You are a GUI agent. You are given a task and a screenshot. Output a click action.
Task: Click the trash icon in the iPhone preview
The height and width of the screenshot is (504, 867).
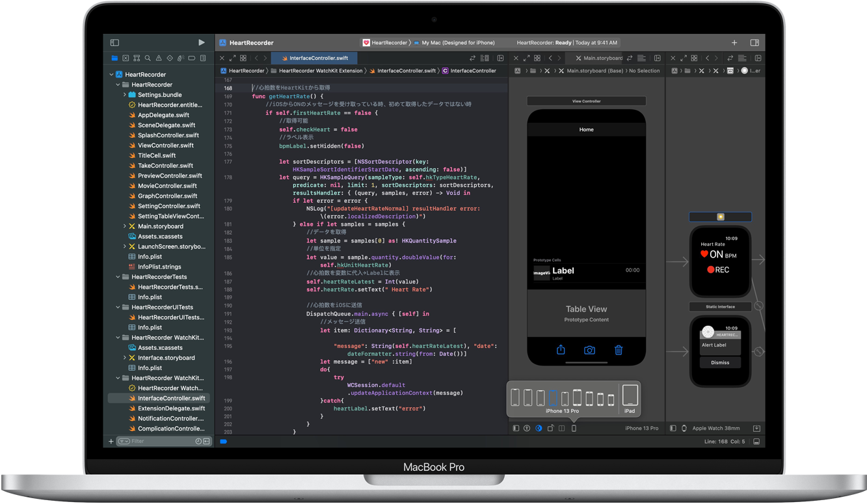[619, 350]
